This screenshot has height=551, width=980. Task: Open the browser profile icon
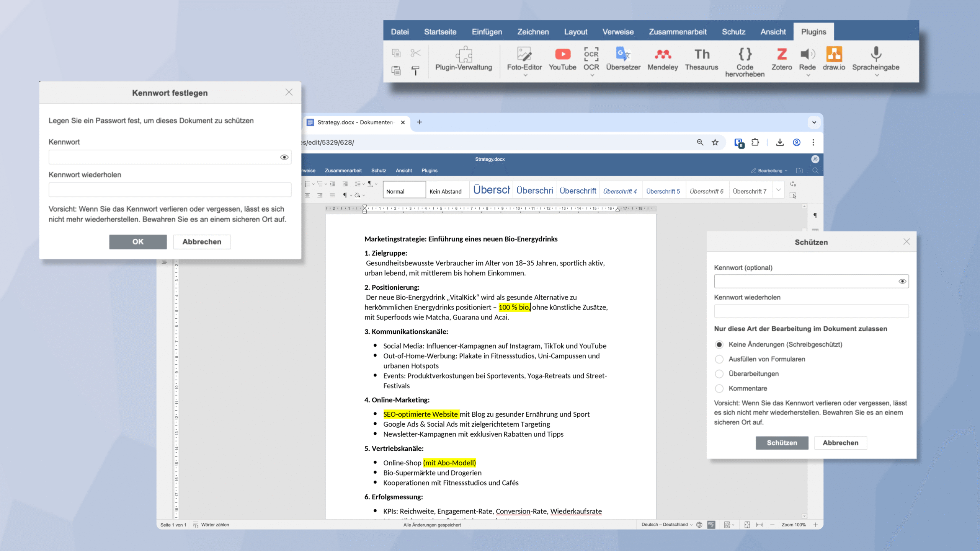pyautogui.click(x=797, y=142)
